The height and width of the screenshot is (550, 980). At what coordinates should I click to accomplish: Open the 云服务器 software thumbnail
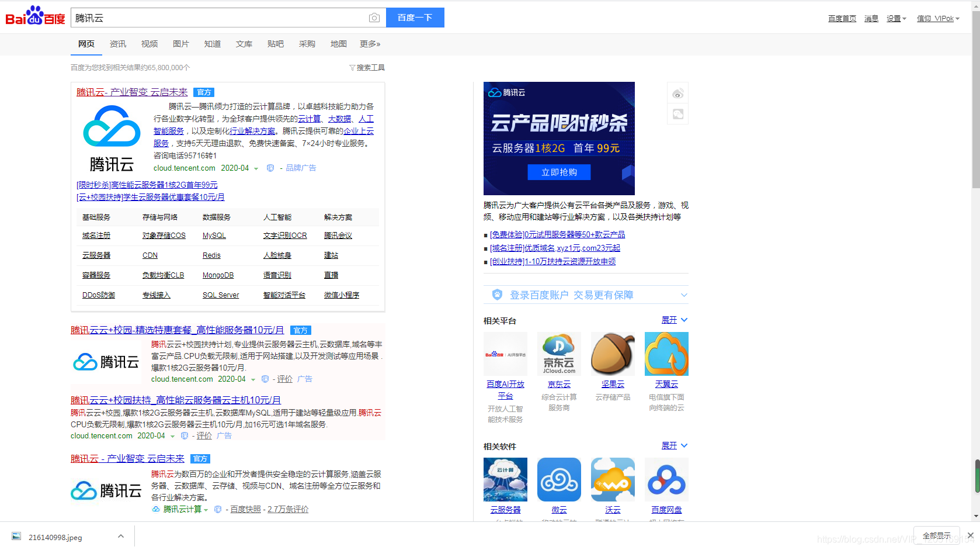505,479
